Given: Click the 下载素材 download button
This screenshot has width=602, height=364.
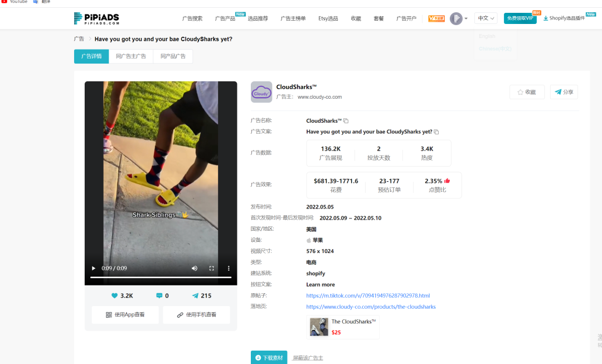Looking at the screenshot, I should tap(269, 357).
